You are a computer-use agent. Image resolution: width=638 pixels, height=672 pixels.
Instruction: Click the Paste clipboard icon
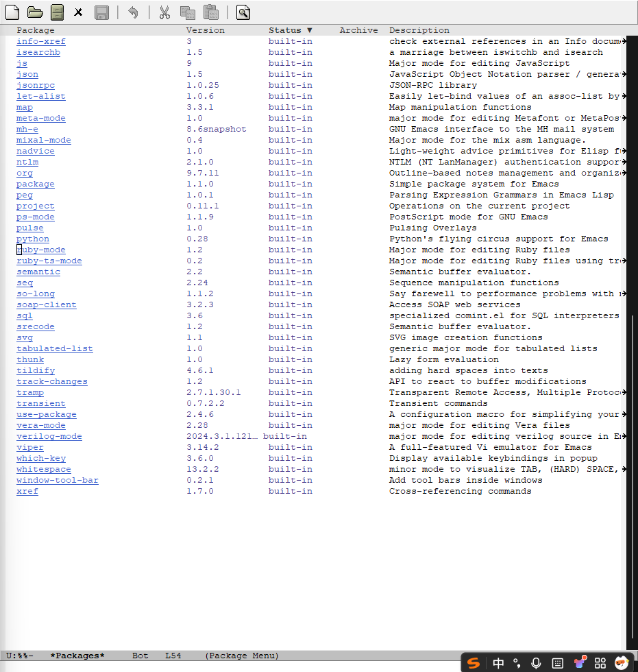(x=210, y=12)
